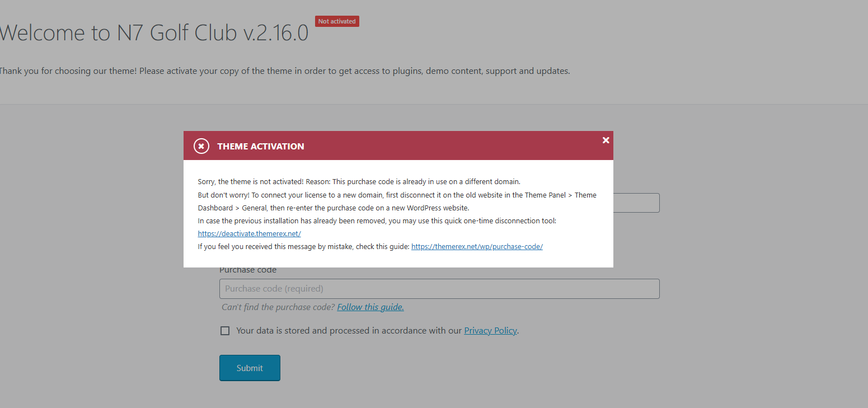
Task: Open the 'Follow this guide' link
Action: click(x=370, y=307)
